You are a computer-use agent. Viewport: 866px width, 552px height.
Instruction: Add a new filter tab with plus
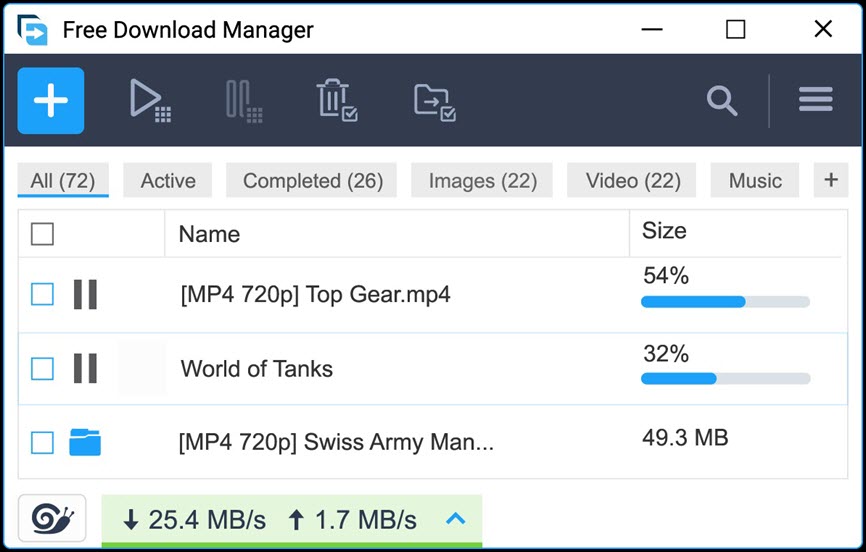831,180
